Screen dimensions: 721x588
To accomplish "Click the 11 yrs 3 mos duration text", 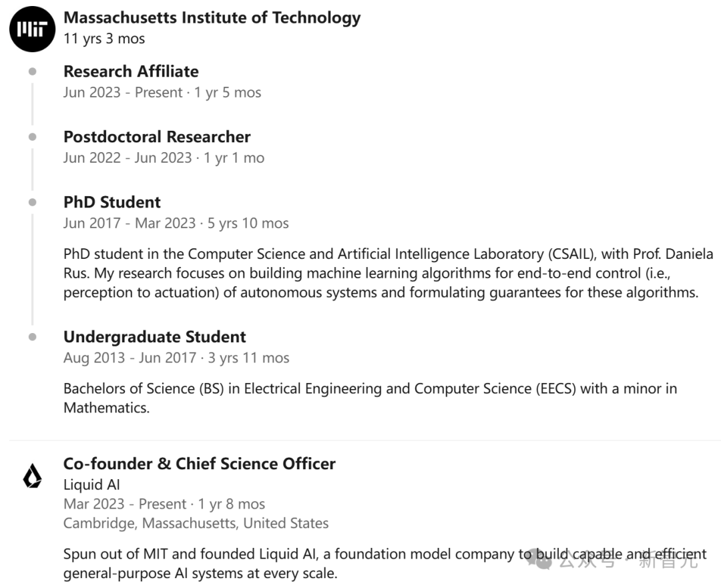I will [104, 39].
